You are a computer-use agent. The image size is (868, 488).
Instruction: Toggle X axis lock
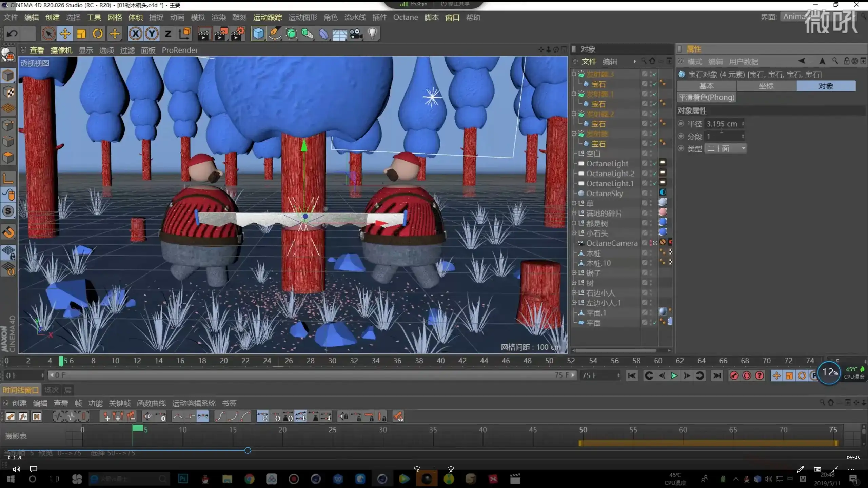(x=135, y=34)
